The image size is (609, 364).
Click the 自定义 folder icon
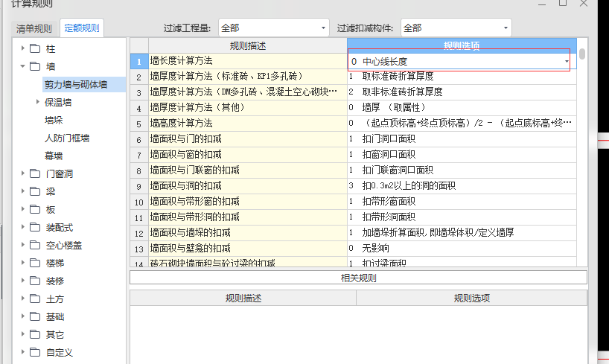click(x=35, y=352)
